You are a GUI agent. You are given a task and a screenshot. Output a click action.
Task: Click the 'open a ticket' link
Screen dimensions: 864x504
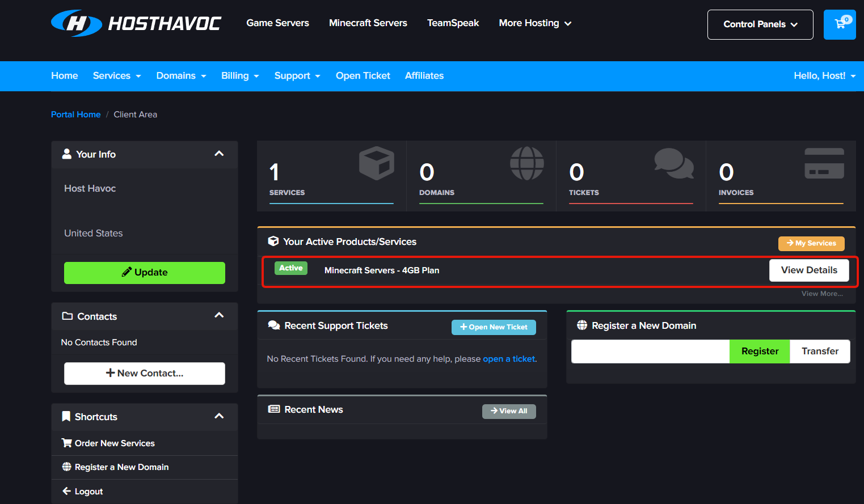coord(509,359)
